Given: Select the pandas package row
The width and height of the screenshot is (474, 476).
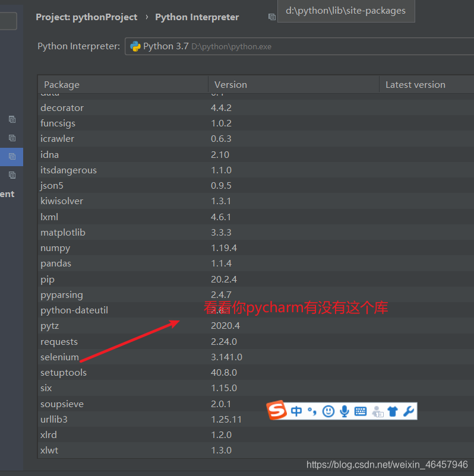Looking at the screenshot, I should [256, 263].
